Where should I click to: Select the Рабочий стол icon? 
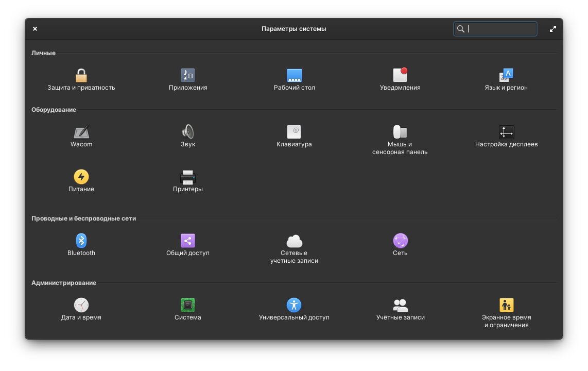pyautogui.click(x=294, y=76)
